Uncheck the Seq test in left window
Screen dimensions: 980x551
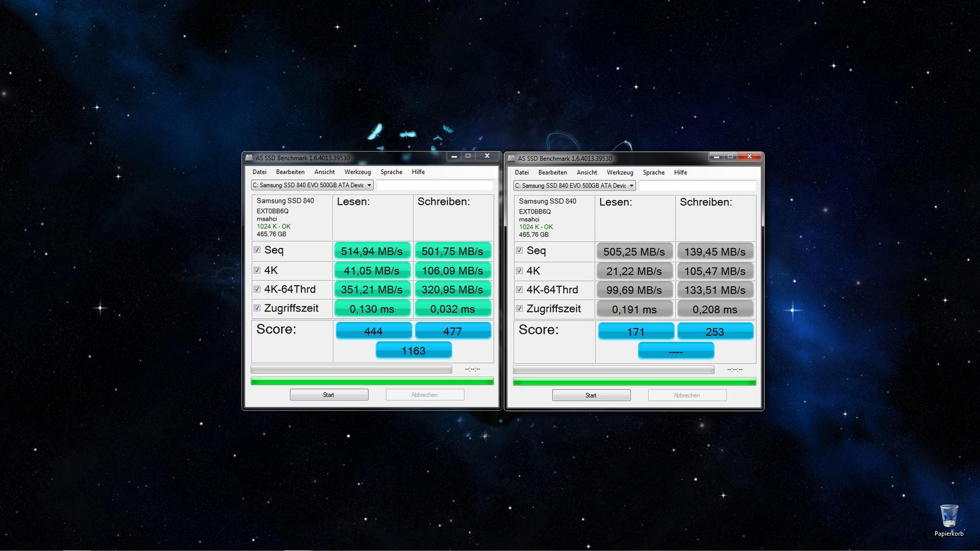[257, 250]
